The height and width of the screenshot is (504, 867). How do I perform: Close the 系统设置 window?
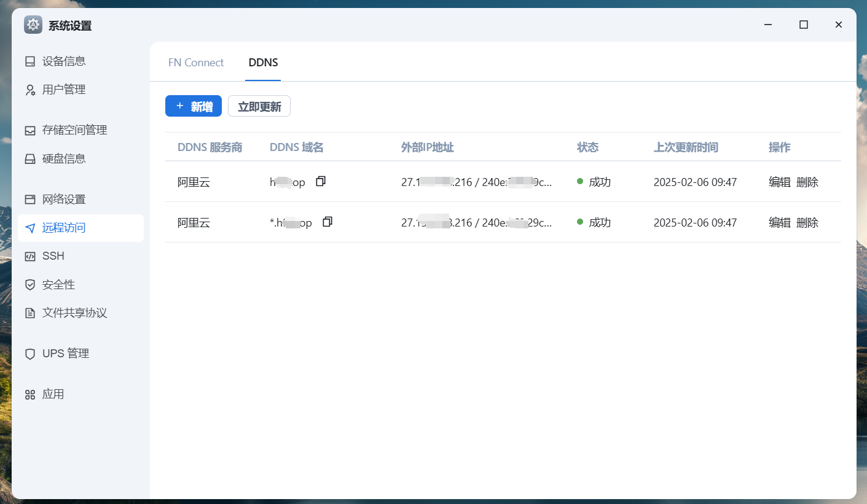click(838, 25)
